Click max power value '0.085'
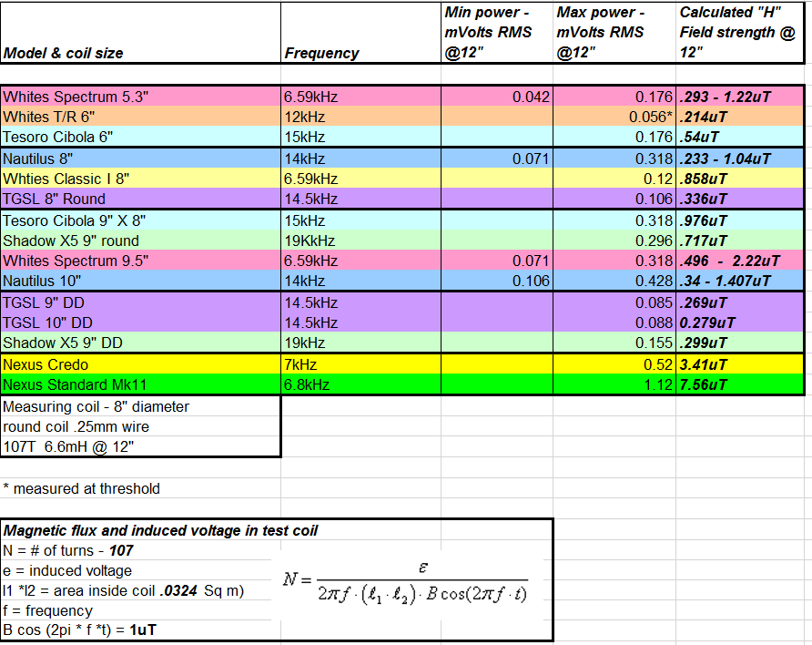The height and width of the screenshot is (645, 812). (614, 302)
